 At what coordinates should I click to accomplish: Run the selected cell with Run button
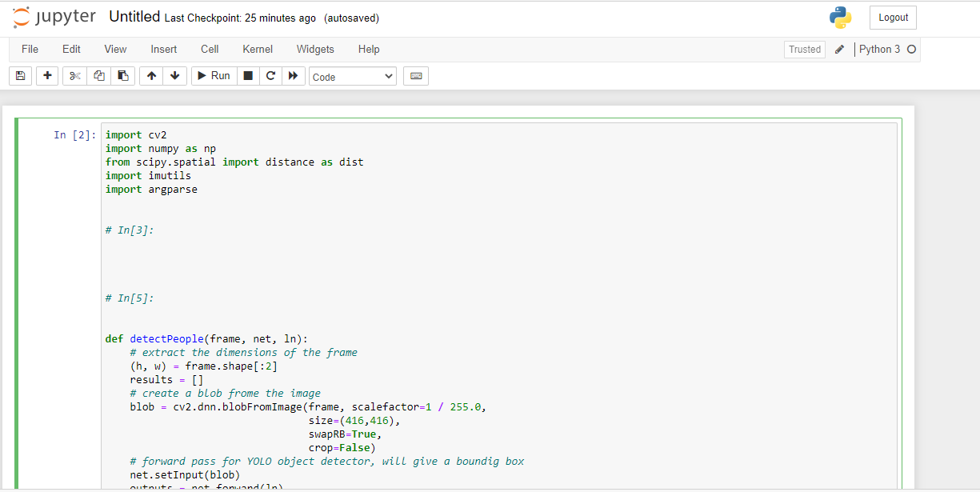214,75
